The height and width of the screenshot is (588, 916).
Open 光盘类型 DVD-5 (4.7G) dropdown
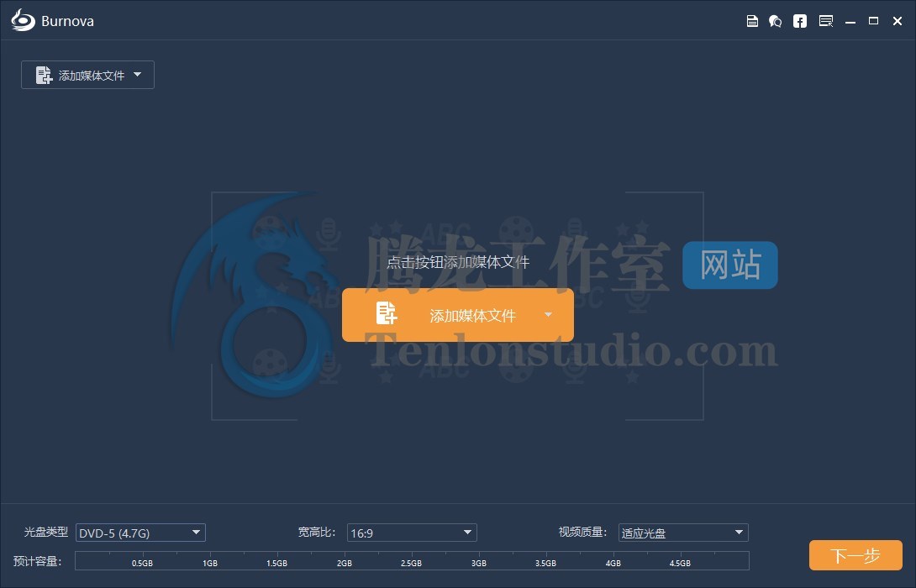point(140,533)
